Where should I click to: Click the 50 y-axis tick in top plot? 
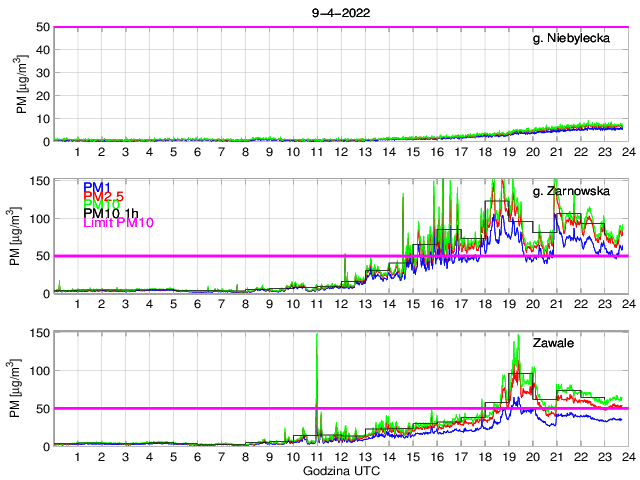[43, 27]
